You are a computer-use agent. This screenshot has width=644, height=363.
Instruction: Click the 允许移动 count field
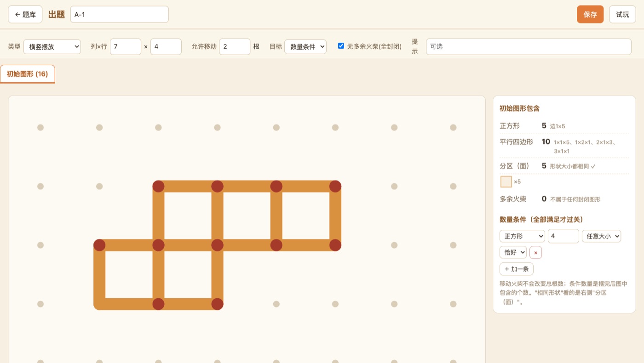[x=235, y=46]
